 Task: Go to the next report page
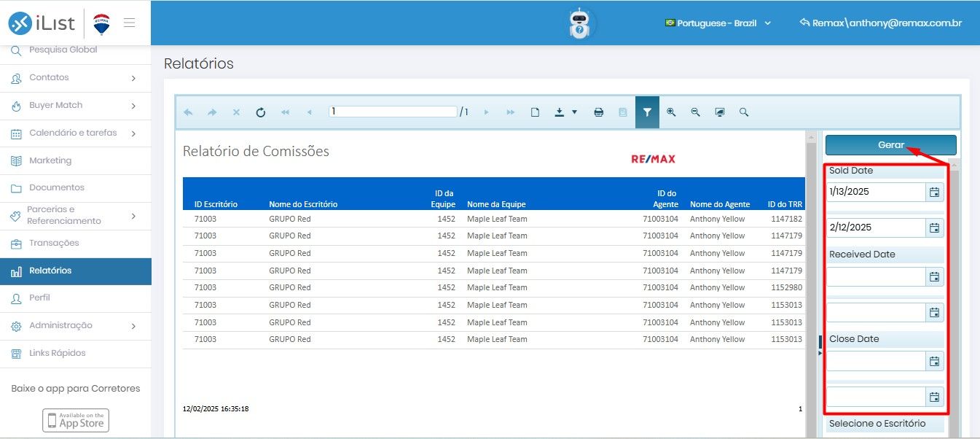point(486,112)
